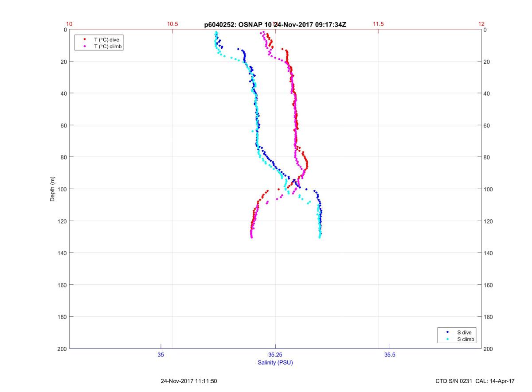Click left-axis depth tick label 140
The height and width of the screenshot is (392, 532).
click(x=63, y=253)
